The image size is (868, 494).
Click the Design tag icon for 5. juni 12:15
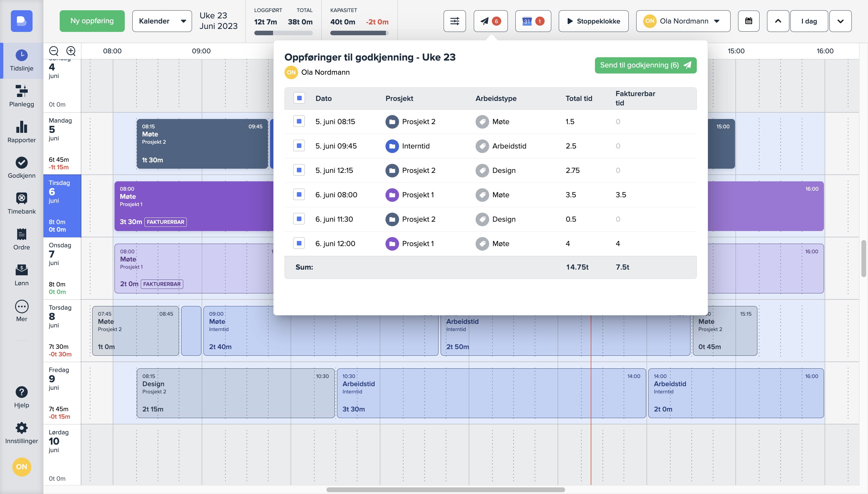[482, 171]
